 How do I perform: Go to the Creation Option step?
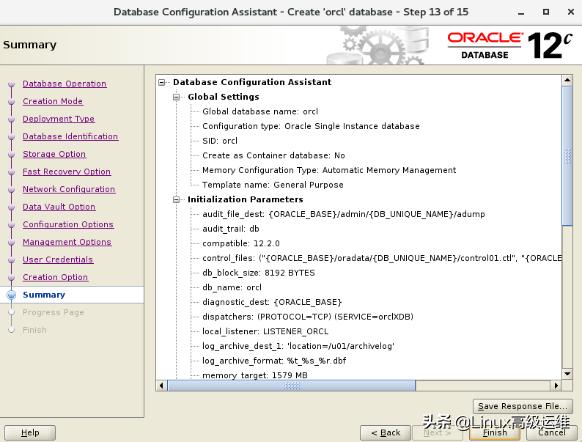(x=55, y=277)
